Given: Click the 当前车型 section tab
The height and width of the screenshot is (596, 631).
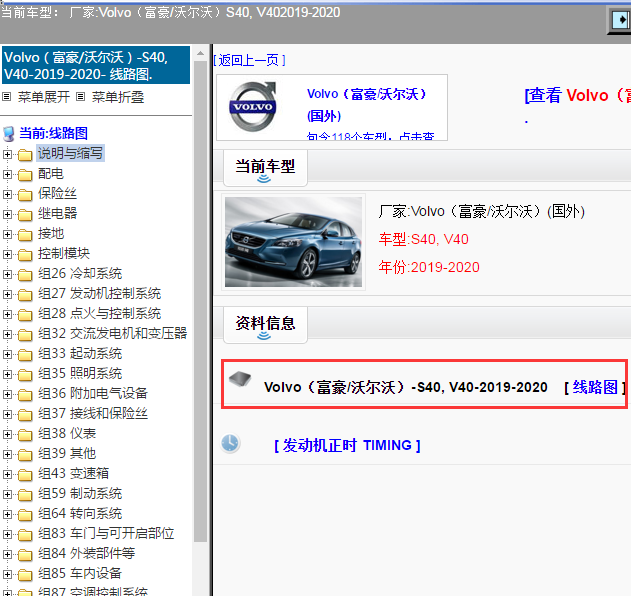Looking at the screenshot, I should (x=265, y=167).
